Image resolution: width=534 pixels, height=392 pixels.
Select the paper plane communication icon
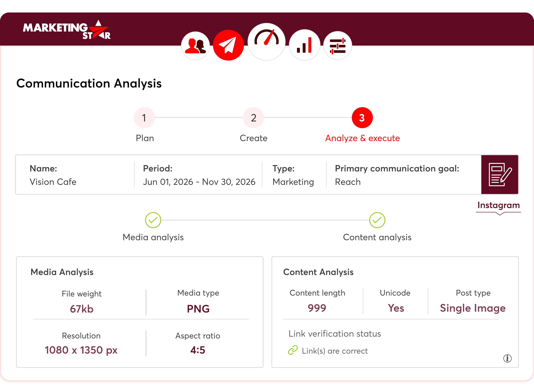click(x=228, y=45)
